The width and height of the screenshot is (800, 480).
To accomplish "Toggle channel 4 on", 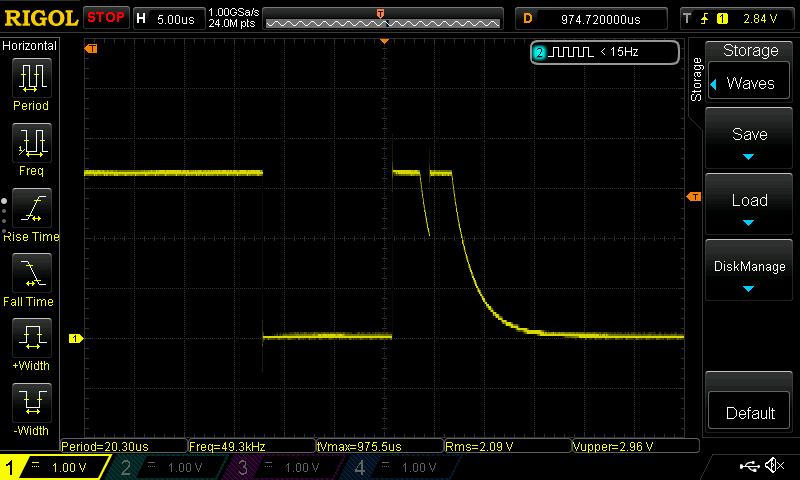I will click(x=403, y=467).
